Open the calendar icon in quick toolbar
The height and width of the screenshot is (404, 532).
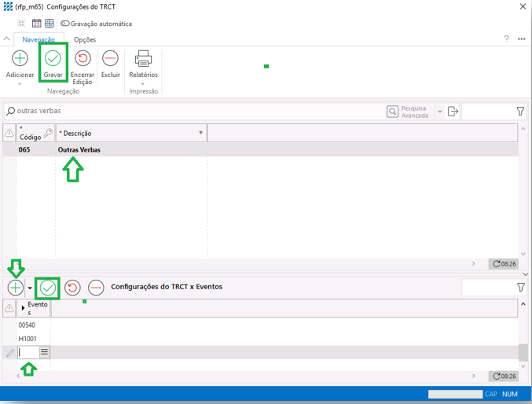pyautogui.click(x=36, y=24)
